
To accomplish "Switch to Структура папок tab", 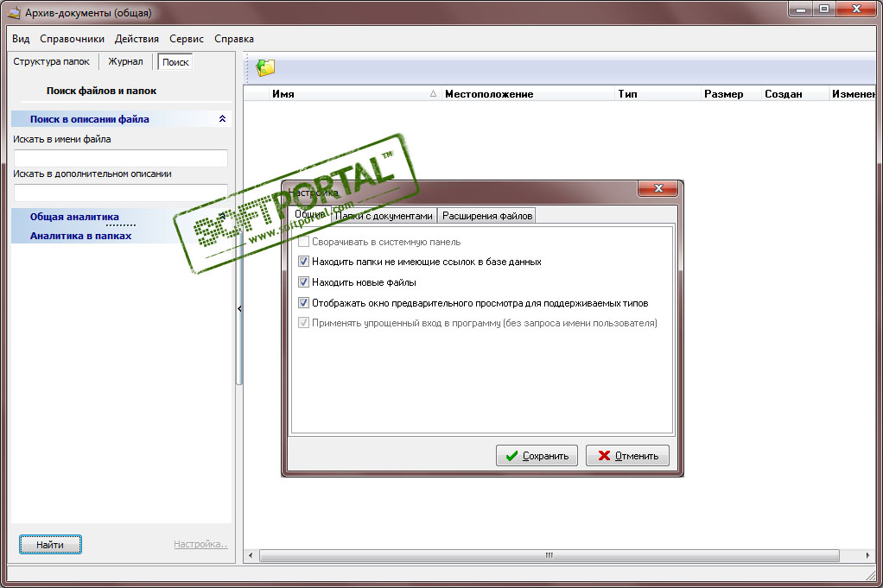I will tap(51, 61).
